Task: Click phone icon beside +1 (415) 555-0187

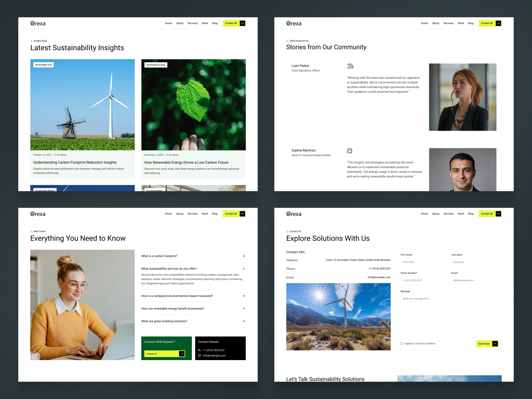Action: (199, 350)
